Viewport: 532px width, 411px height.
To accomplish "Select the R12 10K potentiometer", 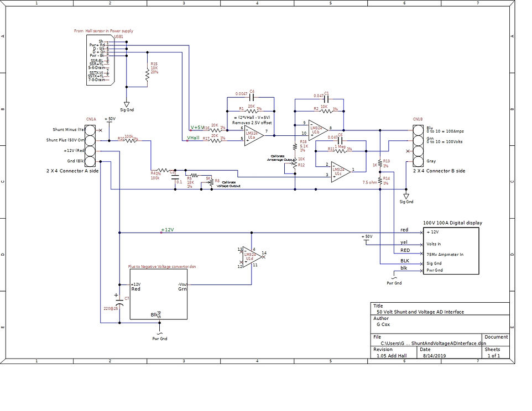I will (295, 165).
